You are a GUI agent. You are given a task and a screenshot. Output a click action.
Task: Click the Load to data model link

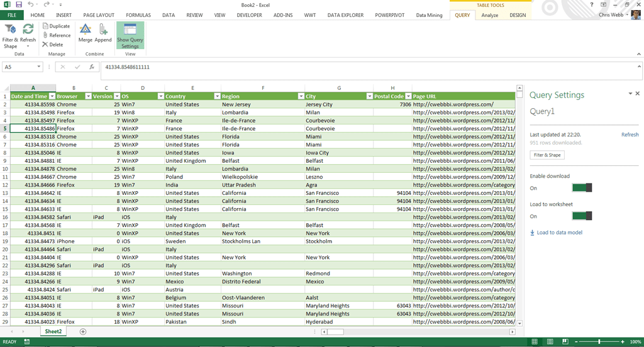click(556, 233)
